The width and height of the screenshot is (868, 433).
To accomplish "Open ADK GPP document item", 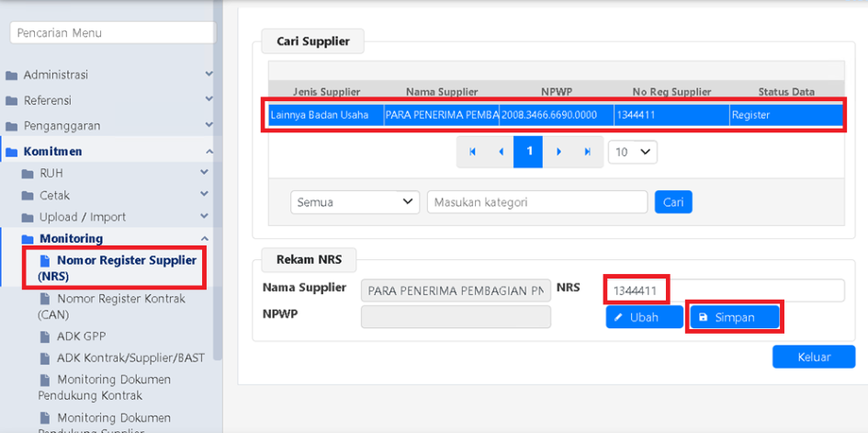I will pyautogui.click(x=81, y=336).
